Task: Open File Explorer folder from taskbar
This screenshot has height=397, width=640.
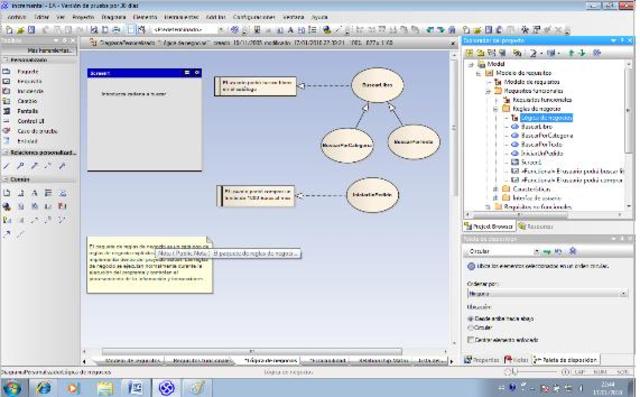Action: coord(105,388)
